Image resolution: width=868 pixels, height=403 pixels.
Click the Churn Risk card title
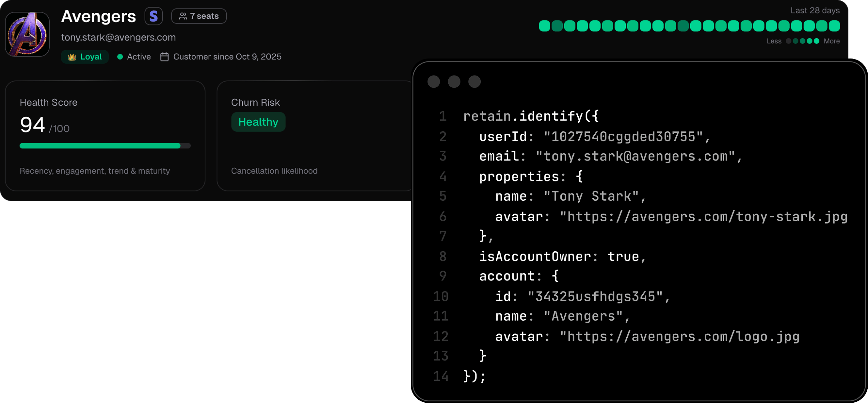coord(255,103)
